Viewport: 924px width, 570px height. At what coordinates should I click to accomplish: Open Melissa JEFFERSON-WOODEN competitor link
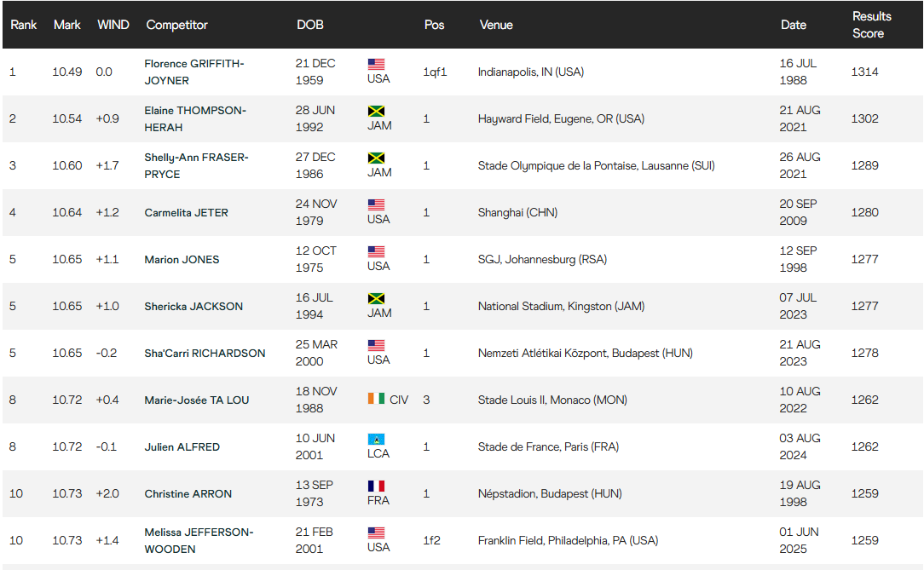[x=199, y=540]
